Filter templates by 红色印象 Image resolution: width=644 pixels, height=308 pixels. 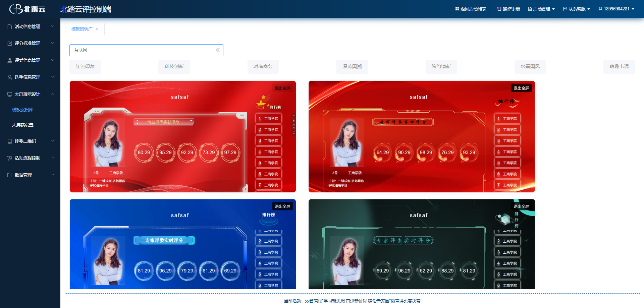point(85,67)
